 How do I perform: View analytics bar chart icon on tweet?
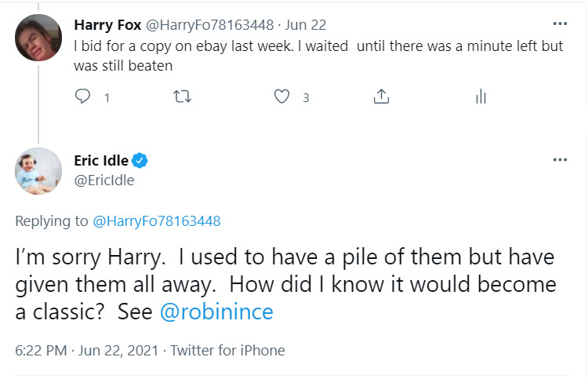click(x=481, y=97)
